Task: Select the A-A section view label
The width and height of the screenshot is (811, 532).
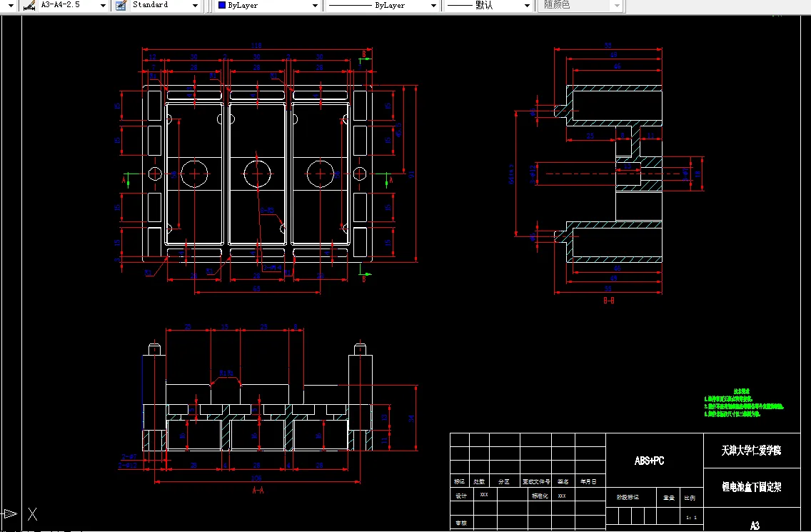Action: (x=258, y=490)
